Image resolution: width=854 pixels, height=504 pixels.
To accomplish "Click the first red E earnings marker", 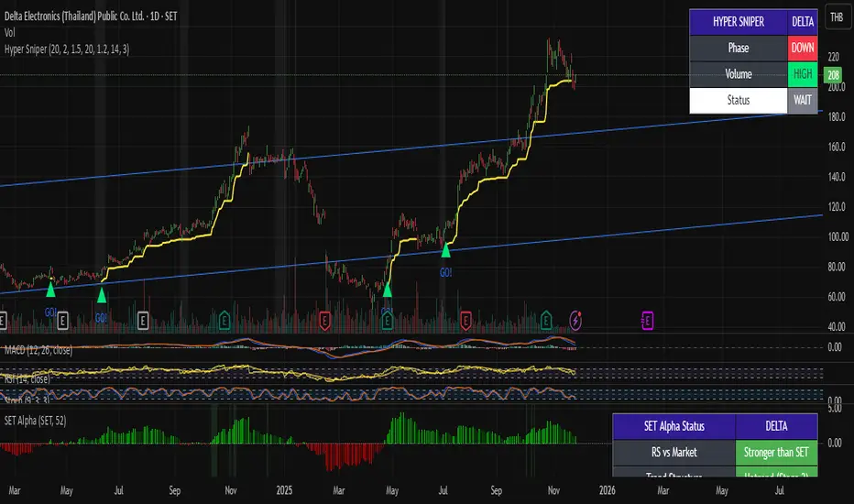I will click(x=324, y=320).
